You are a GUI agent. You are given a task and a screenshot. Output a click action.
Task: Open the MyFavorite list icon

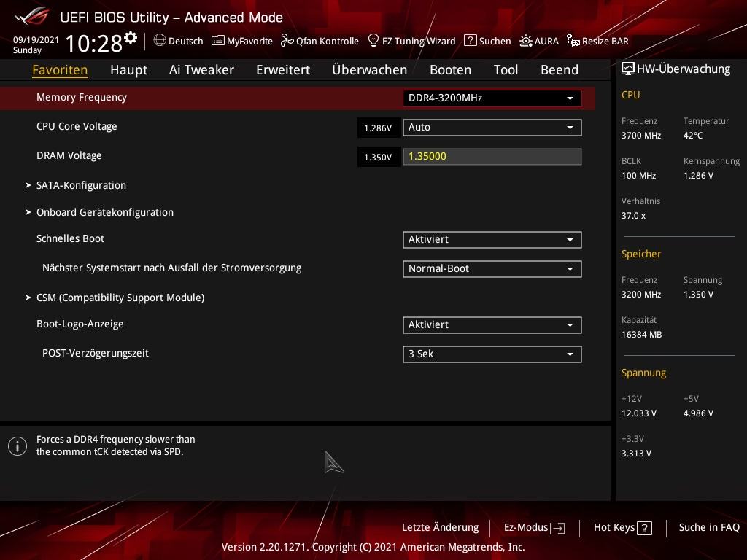pyautogui.click(x=217, y=41)
